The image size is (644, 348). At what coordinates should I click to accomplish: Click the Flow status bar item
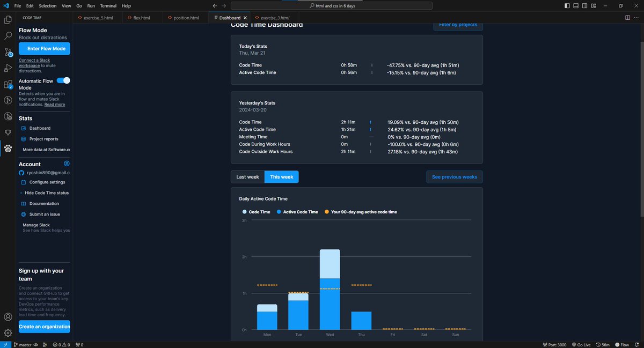pos(622,345)
